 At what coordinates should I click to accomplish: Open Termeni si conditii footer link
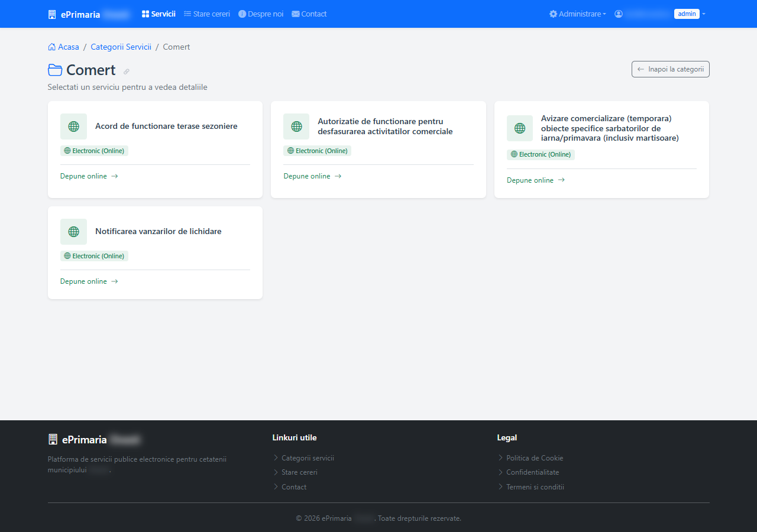pyautogui.click(x=535, y=487)
